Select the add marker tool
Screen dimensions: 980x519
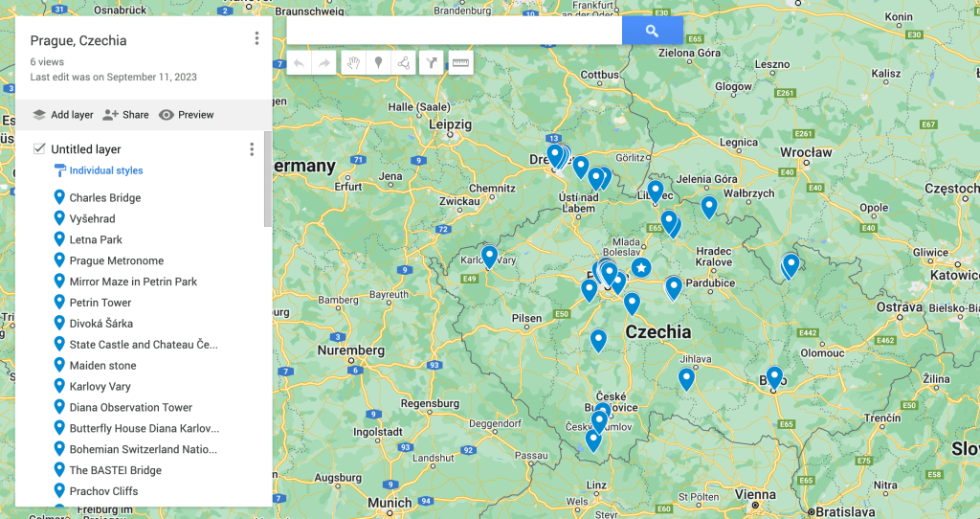pos(379,63)
